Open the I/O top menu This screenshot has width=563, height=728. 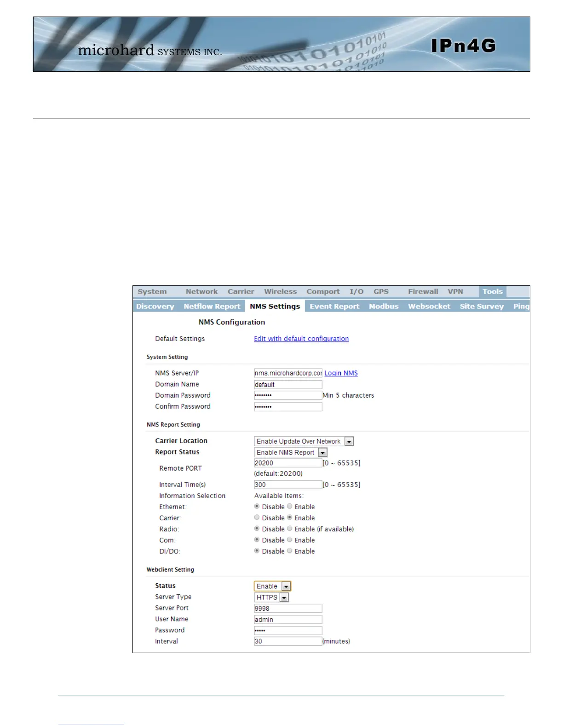coord(356,291)
